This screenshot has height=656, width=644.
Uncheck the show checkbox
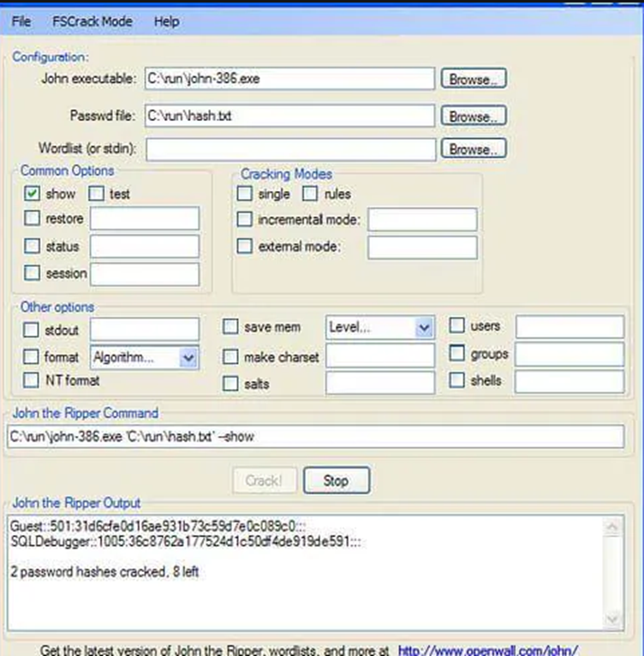point(33,194)
